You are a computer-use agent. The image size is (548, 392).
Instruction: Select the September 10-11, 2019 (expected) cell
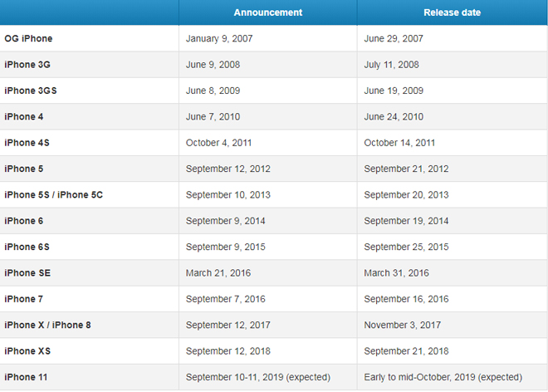click(x=257, y=377)
